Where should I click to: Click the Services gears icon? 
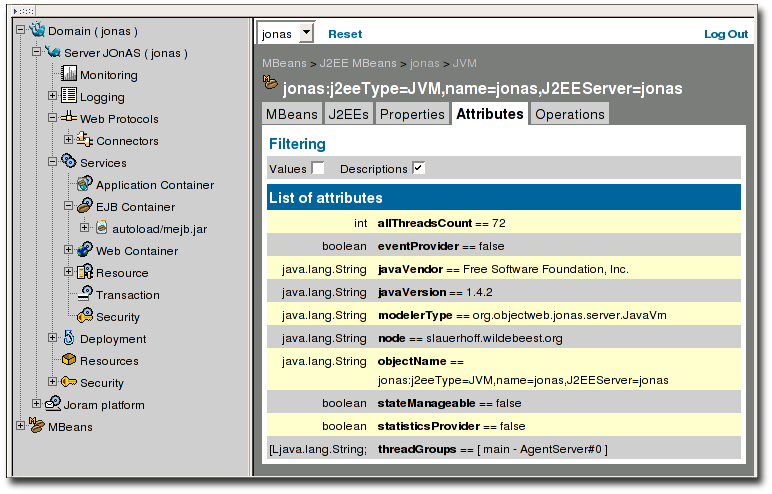pyautogui.click(x=69, y=162)
